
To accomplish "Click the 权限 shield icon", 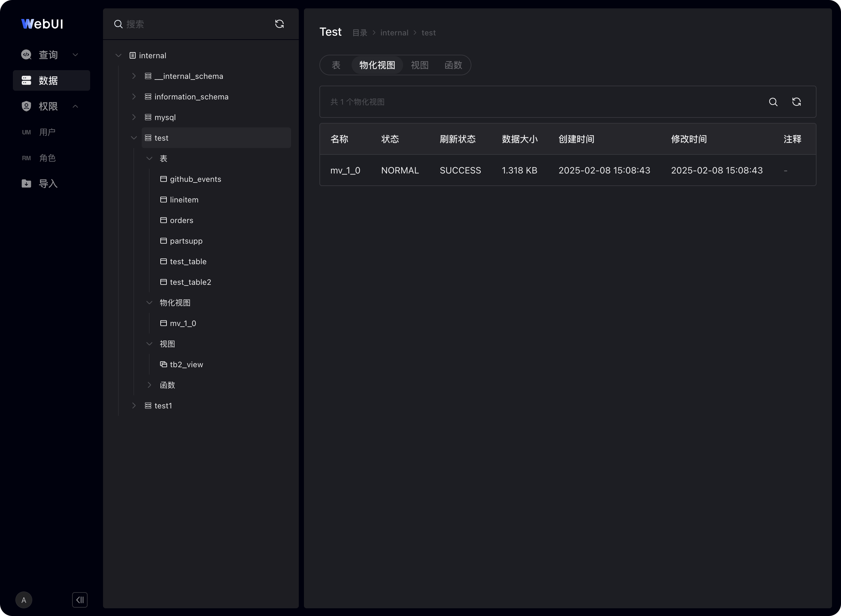I will click(26, 106).
